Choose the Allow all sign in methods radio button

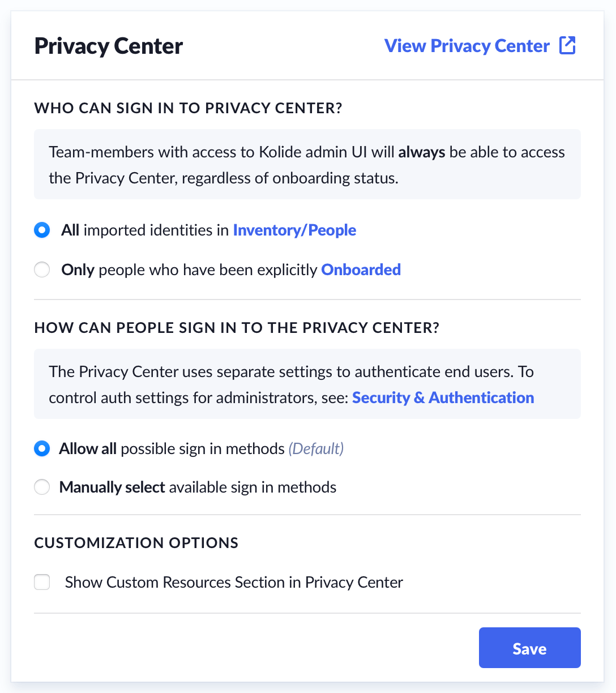point(42,449)
